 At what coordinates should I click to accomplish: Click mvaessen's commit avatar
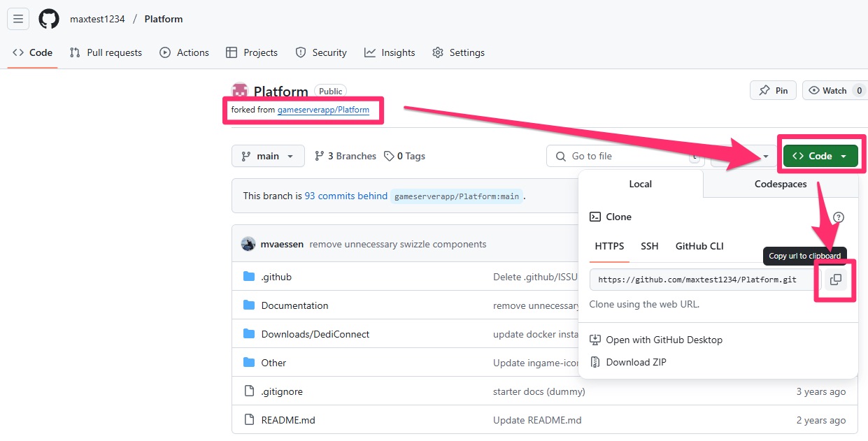tap(248, 243)
